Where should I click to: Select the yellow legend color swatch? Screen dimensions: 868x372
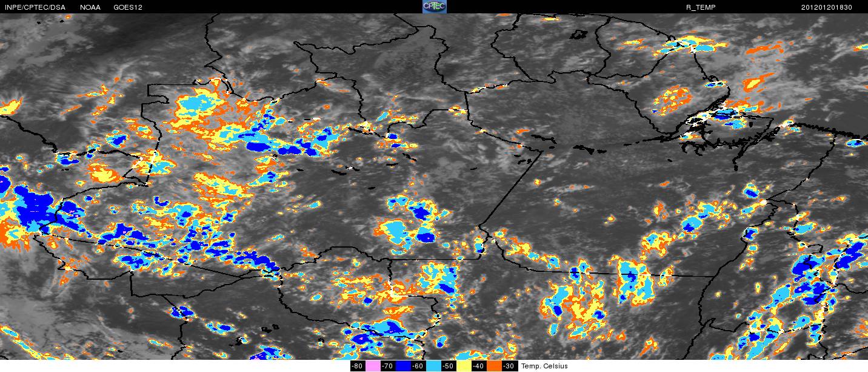click(464, 366)
